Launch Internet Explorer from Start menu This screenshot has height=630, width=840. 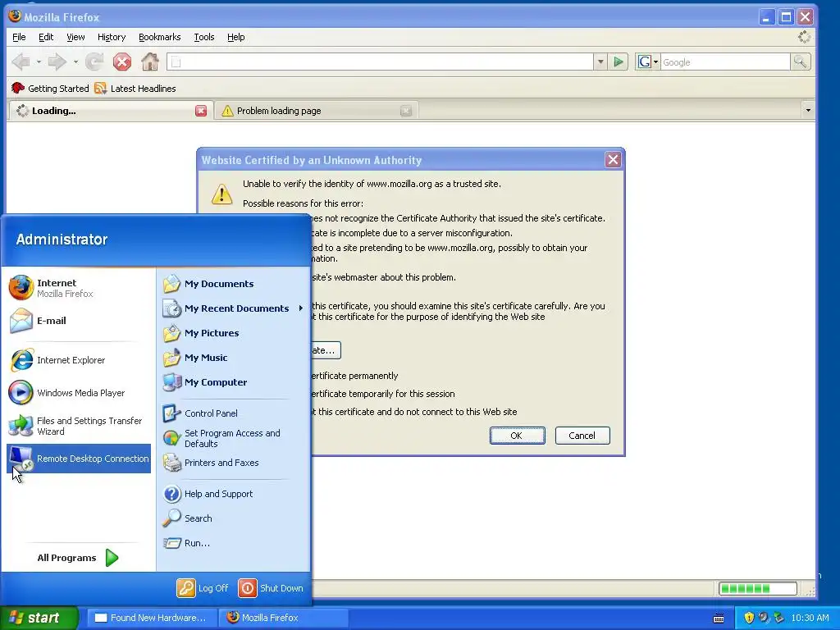point(79,360)
